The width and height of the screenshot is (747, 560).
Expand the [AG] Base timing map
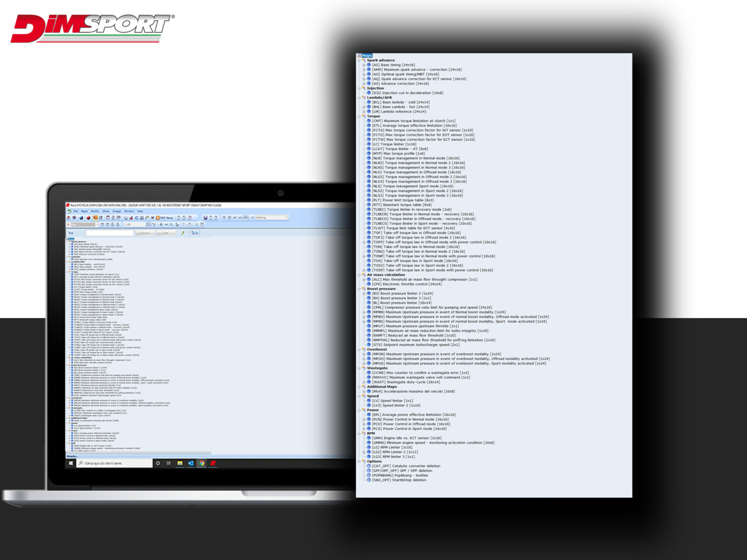[x=364, y=65]
